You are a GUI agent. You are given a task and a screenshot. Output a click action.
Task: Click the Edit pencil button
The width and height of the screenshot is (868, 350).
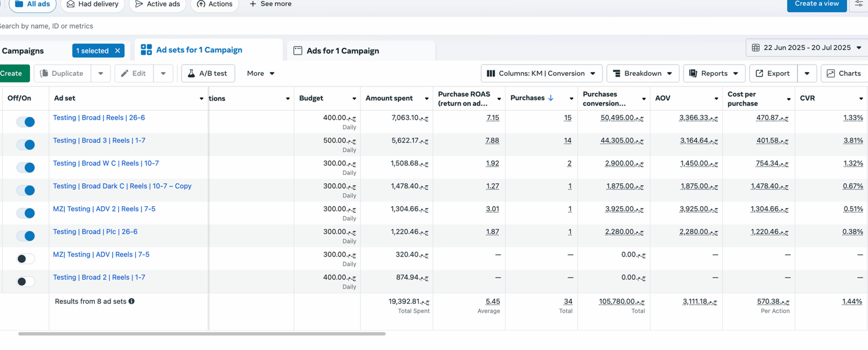tap(134, 74)
